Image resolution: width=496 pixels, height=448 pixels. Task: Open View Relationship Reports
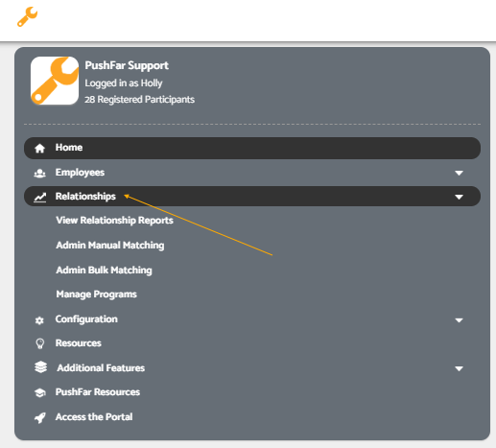point(114,221)
